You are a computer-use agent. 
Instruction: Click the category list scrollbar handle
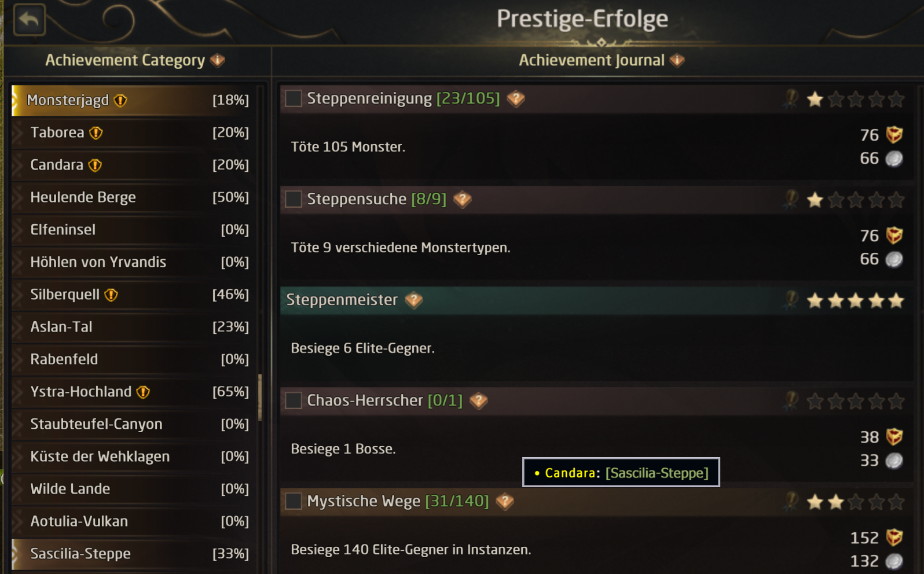pyautogui.click(x=260, y=398)
